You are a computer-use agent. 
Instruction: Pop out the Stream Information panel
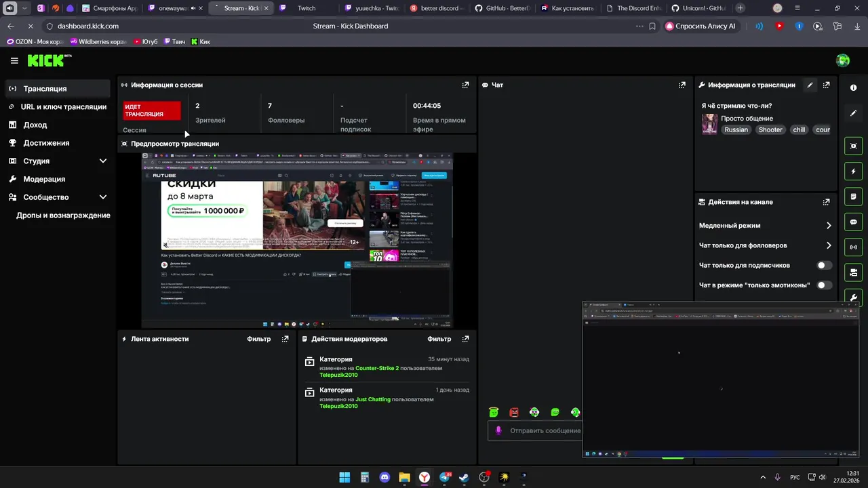(826, 85)
